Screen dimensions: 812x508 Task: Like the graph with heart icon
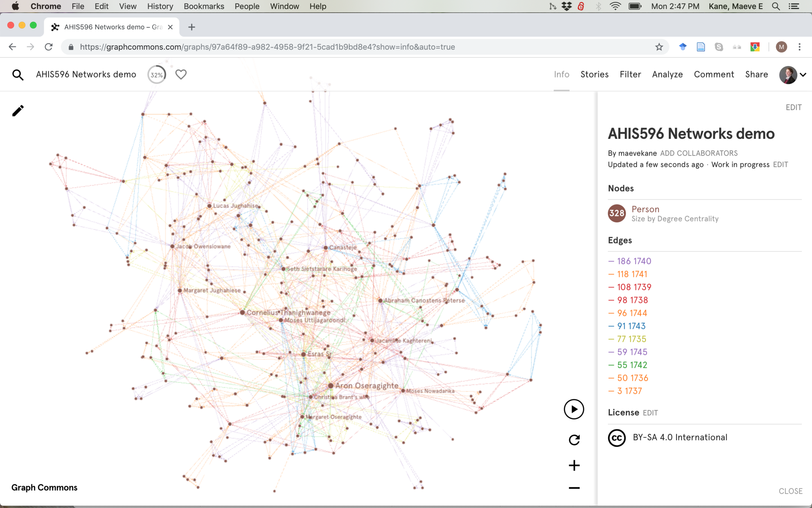[x=181, y=75]
